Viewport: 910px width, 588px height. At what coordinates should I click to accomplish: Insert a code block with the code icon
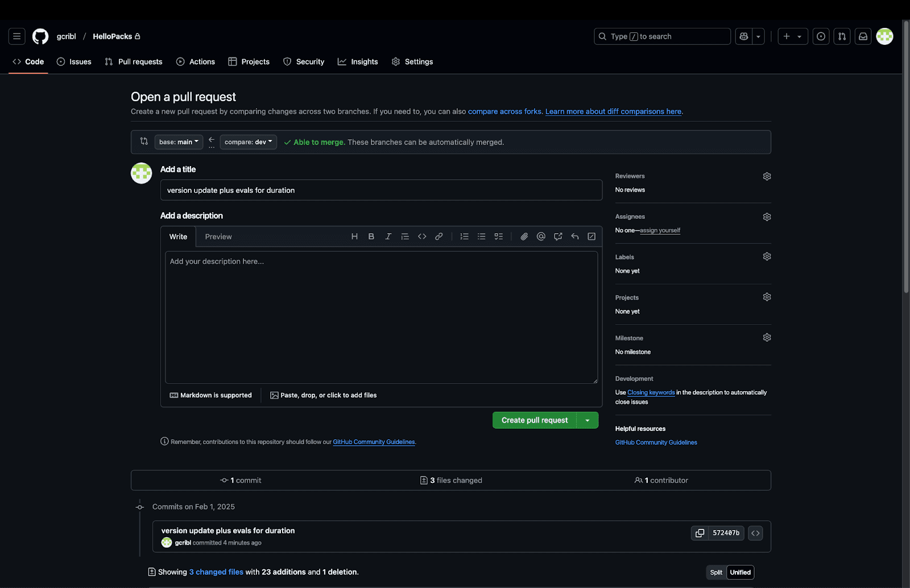[422, 237]
